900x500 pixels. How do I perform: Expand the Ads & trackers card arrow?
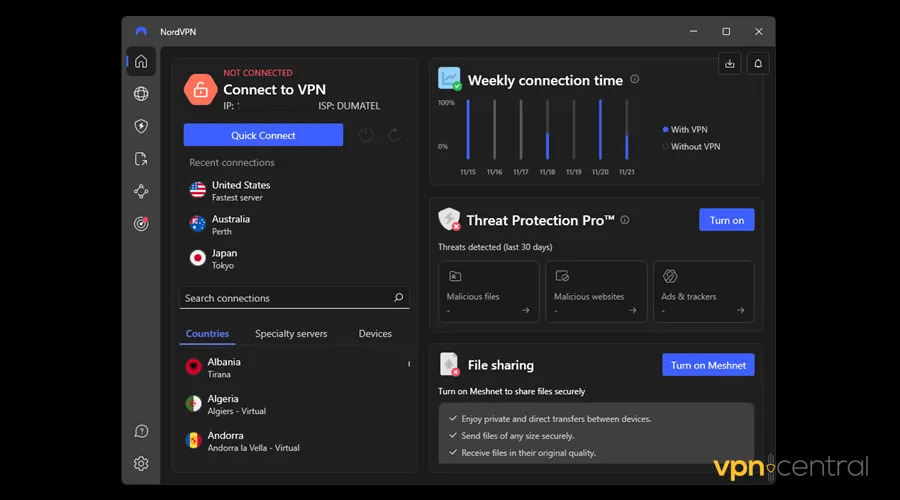[740, 311]
